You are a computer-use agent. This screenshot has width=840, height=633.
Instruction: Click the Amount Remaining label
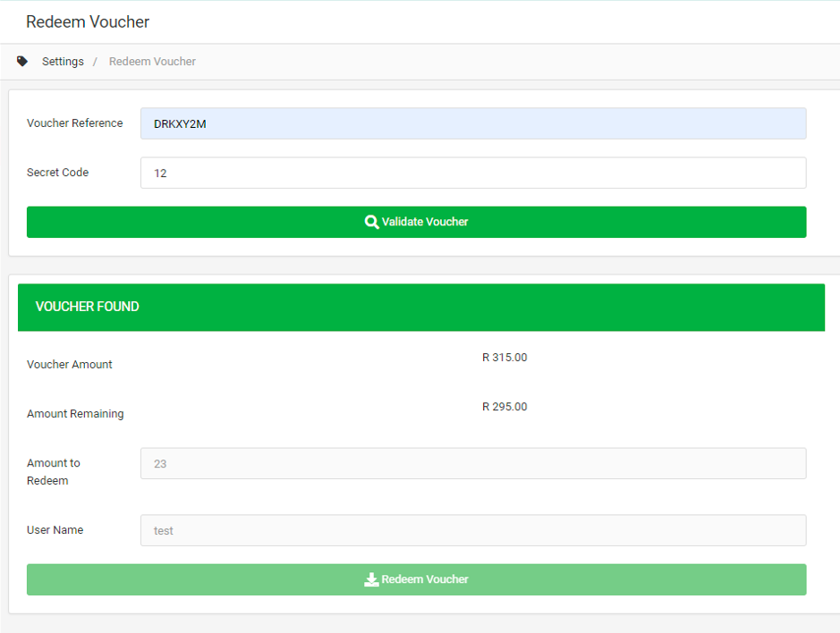(x=75, y=414)
